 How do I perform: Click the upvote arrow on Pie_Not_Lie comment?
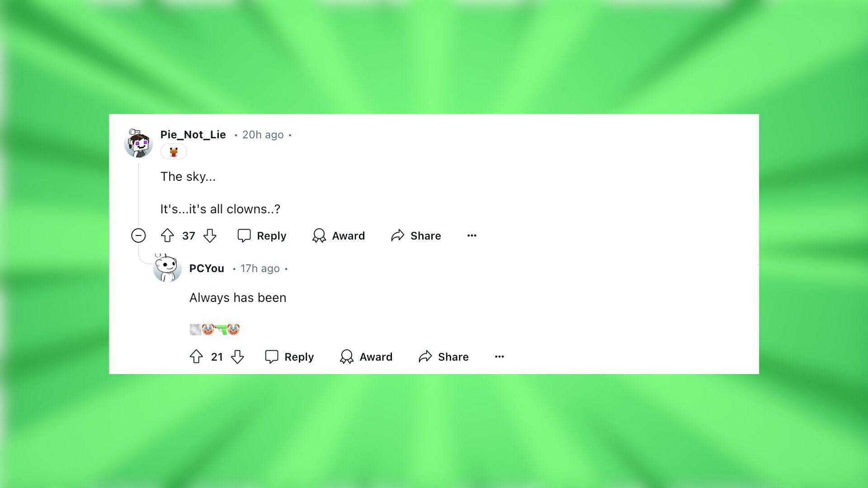[x=168, y=235]
